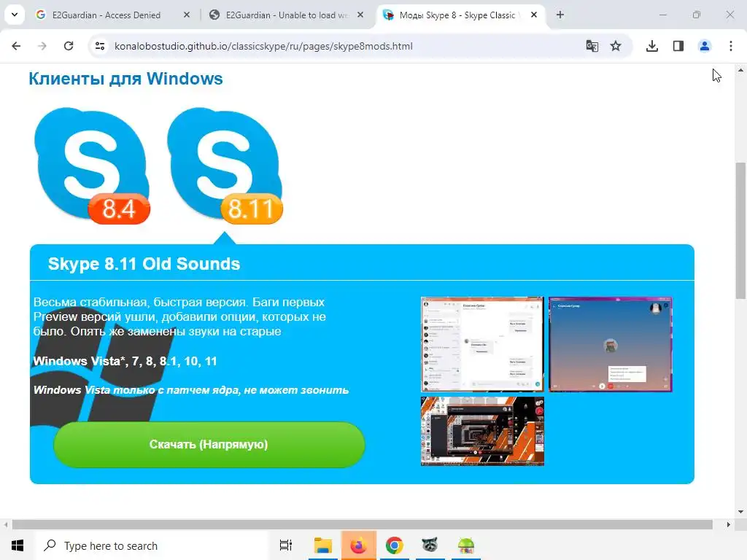
Task: Open the Chrome downloads icon
Action: pos(652,46)
